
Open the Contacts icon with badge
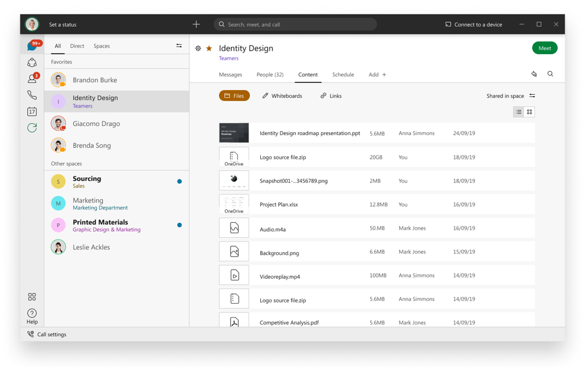pyautogui.click(x=32, y=79)
